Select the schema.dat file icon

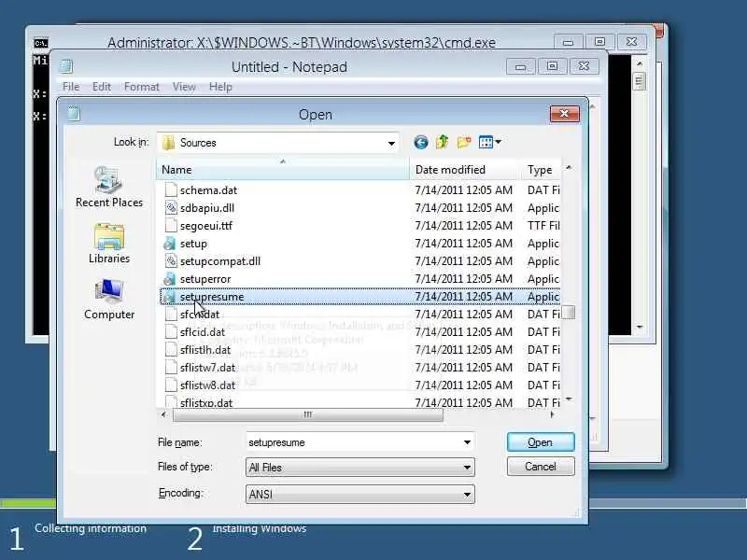pos(171,190)
